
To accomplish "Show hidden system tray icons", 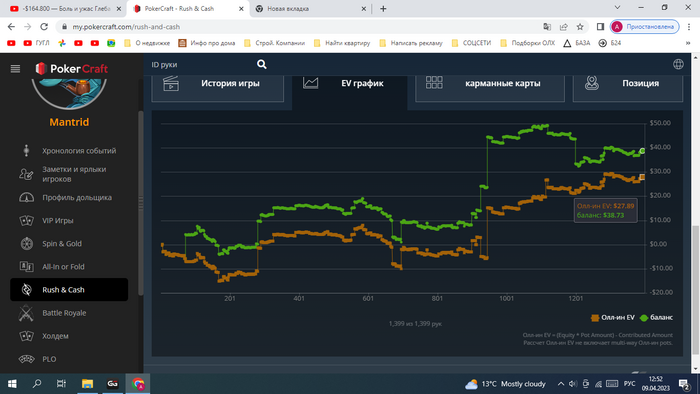I will [561, 384].
